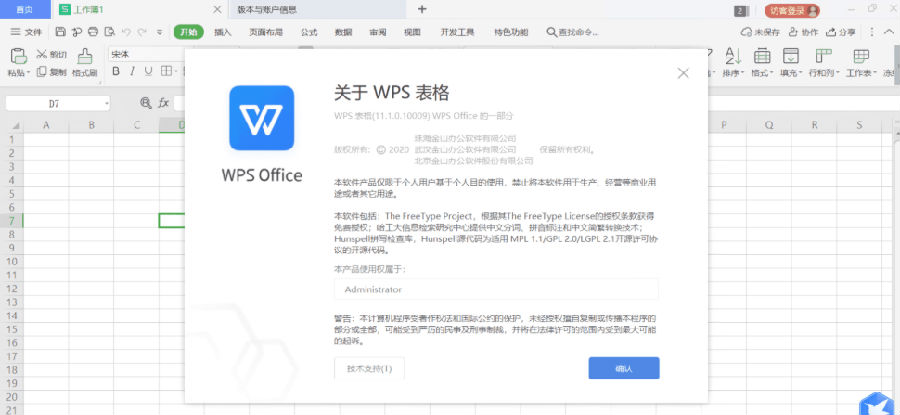Select column B header

(x=91, y=125)
